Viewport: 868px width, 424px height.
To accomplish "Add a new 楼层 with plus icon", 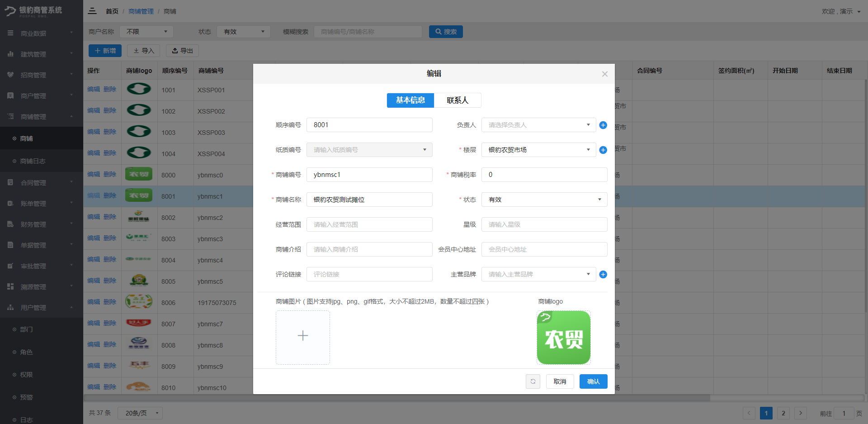I will 603,150.
